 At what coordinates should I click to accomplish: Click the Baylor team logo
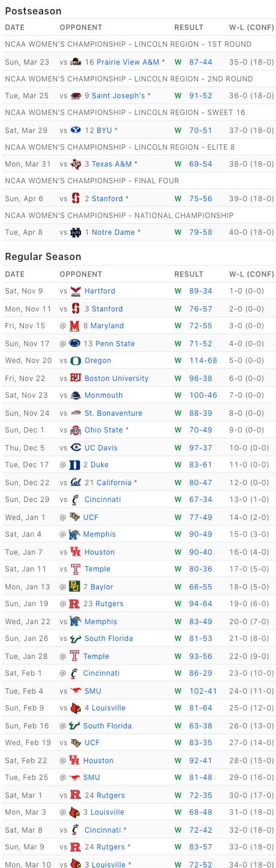click(x=74, y=587)
